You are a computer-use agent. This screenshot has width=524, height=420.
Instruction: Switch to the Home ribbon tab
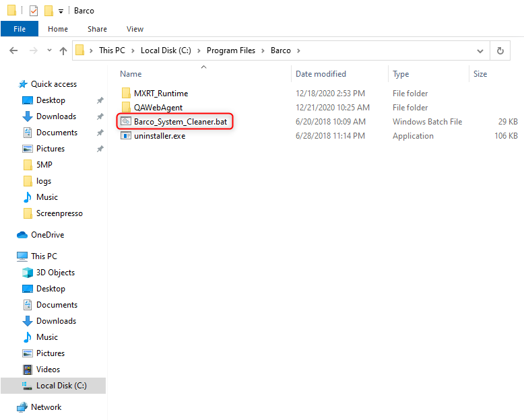[x=58, y=29]
